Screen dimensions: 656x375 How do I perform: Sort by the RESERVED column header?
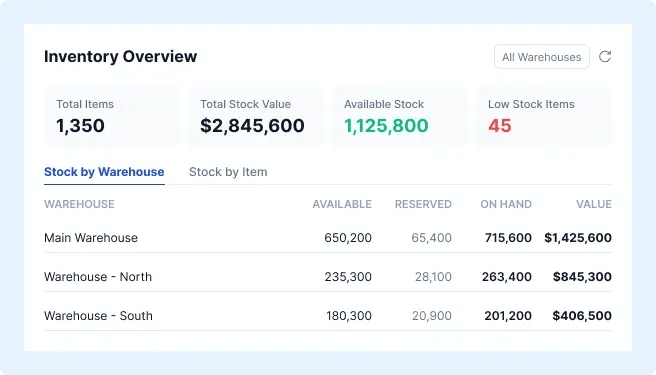click(x=423, y=204)
